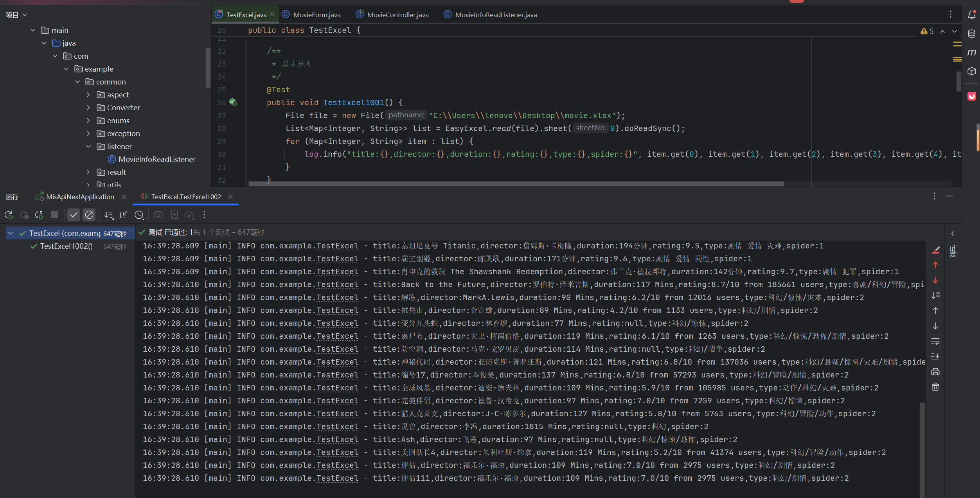Click the Print console output icon
The image size is (980, 498).
935,372
